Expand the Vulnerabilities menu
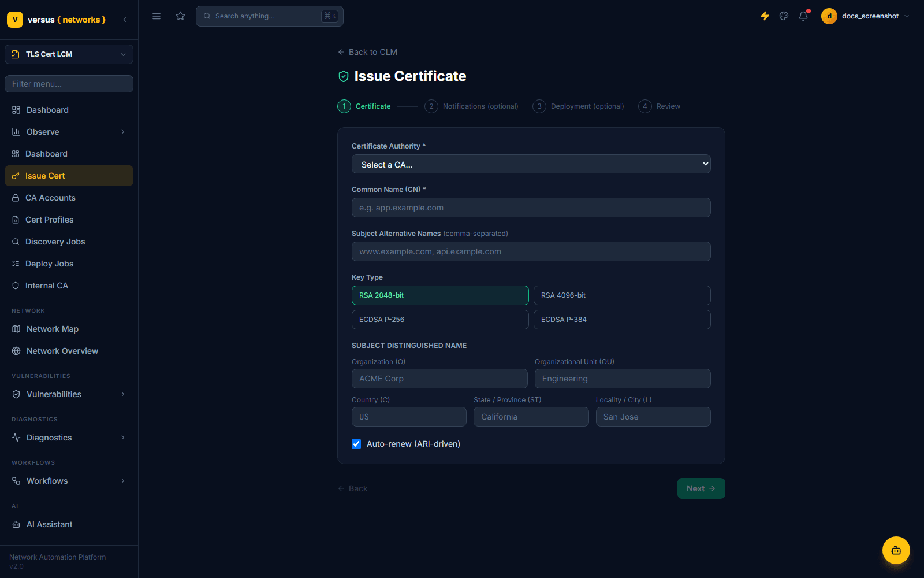The image size is (924, 578). [x=69, y=394]
